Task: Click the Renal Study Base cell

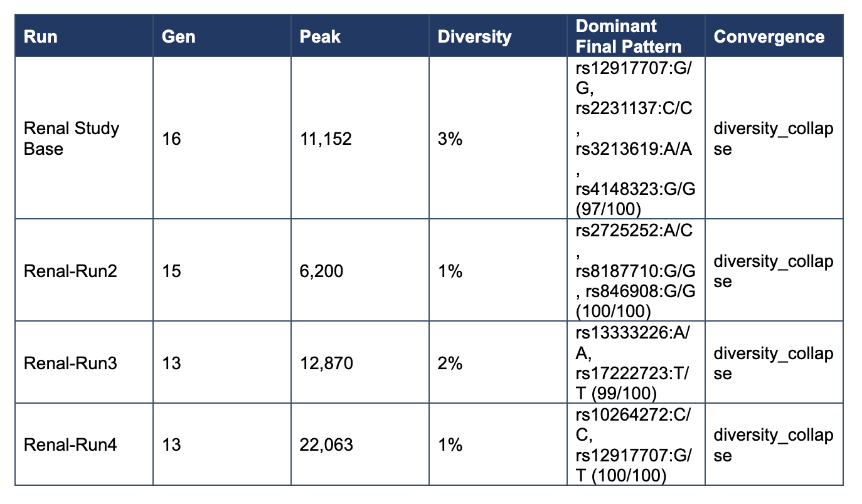Action: pos(71,139)
